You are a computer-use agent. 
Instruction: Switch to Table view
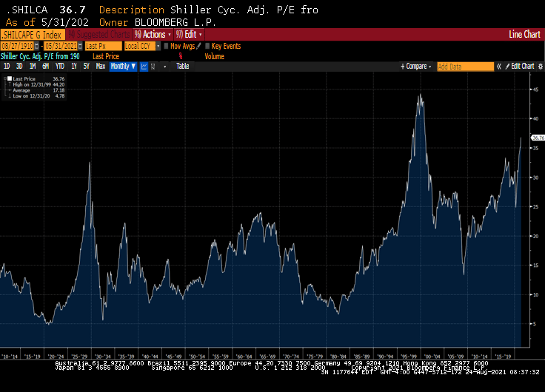tap(182, 67)
